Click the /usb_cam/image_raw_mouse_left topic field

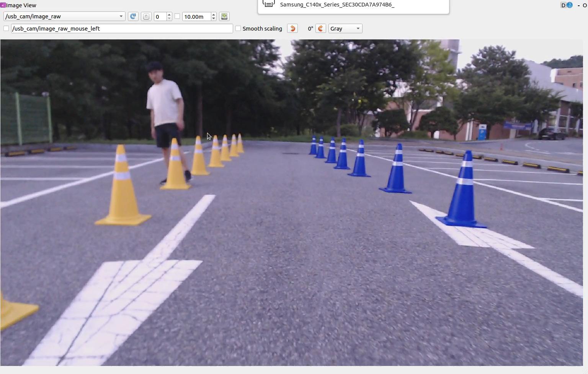122,29
